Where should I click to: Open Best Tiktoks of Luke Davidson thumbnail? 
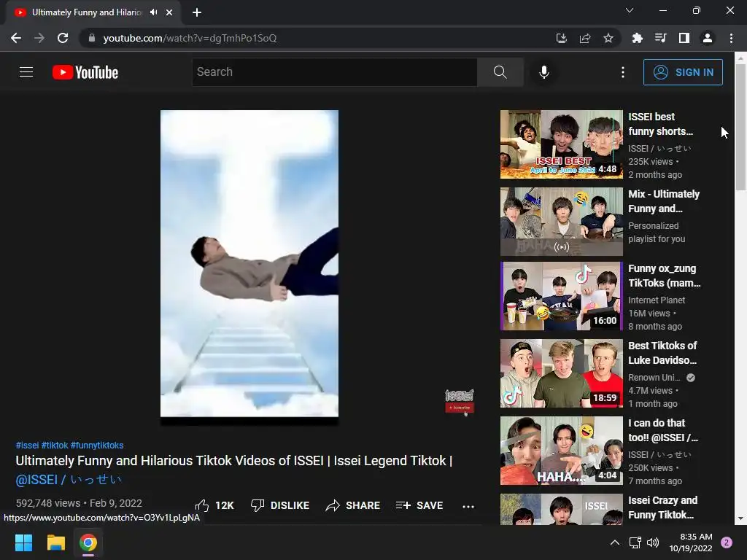561,373
